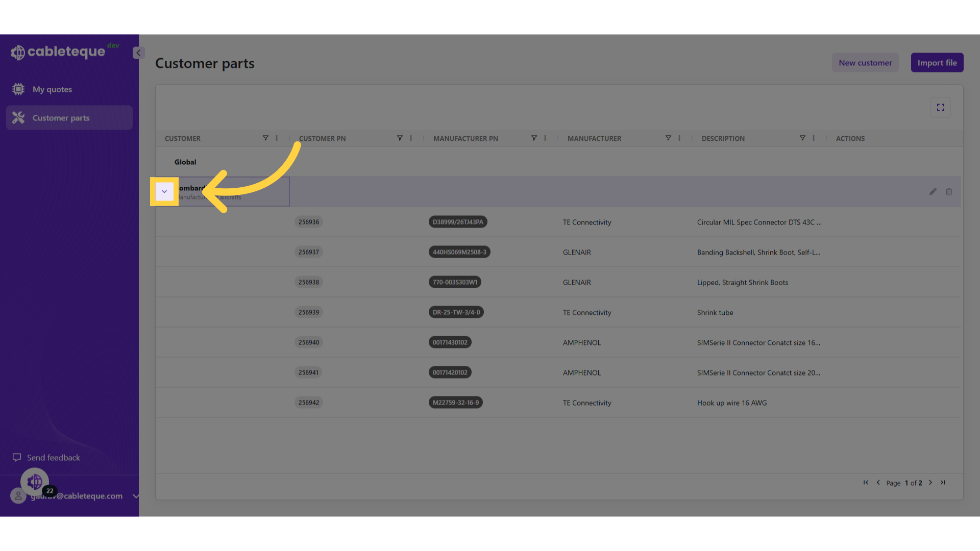Click part number chip D38999/26TJ43PA
The width and height of the screenshot is (980, 551).
(x=458, y=222)
